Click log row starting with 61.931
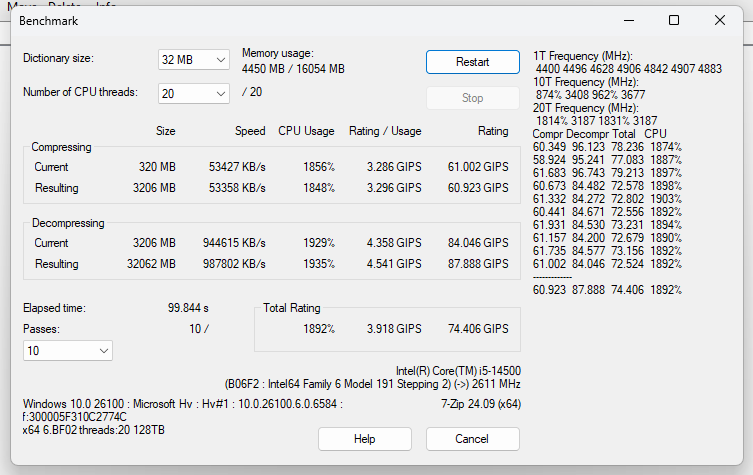This screenshot has width=753, height=475. pos(607,224)
